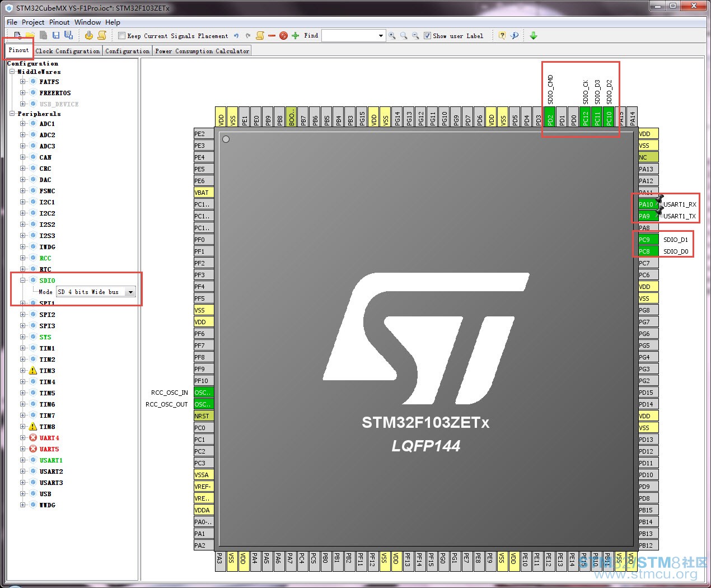Viewport: 711px width, 588px height.
Task: Expand the USART1 peripheral node
Action: pos(23,460)
